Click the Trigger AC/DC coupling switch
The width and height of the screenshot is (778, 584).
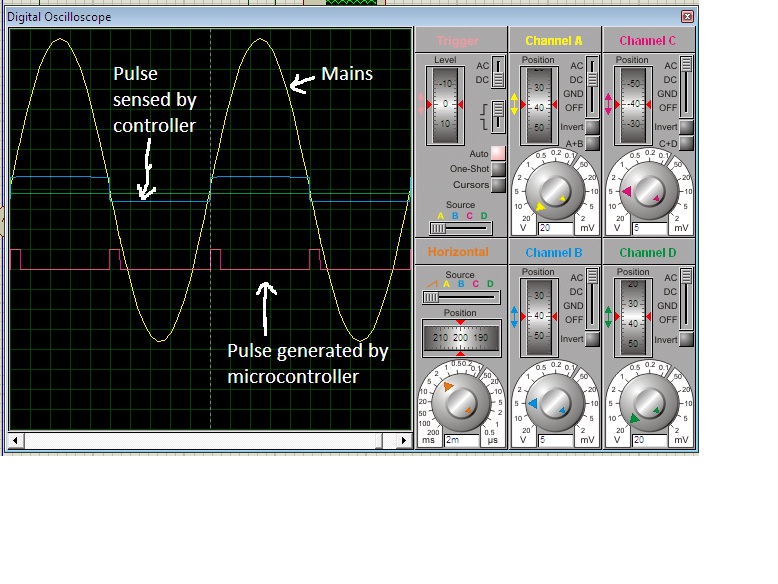[498, 72]
